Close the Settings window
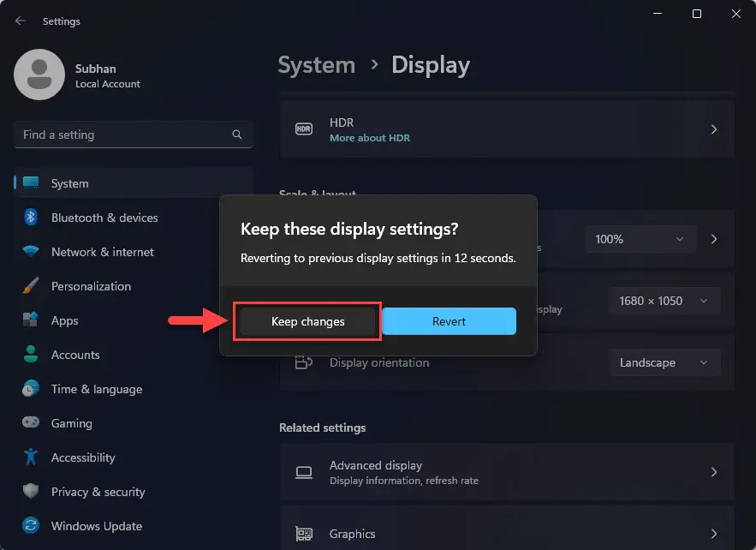The width and height of the screenshot is (756, 550). point(735,14)
